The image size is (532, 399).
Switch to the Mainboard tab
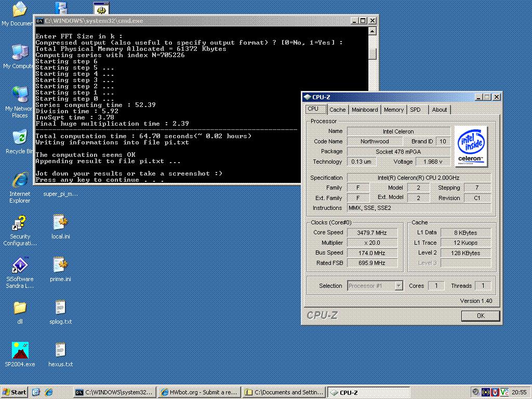coord(365,110)
